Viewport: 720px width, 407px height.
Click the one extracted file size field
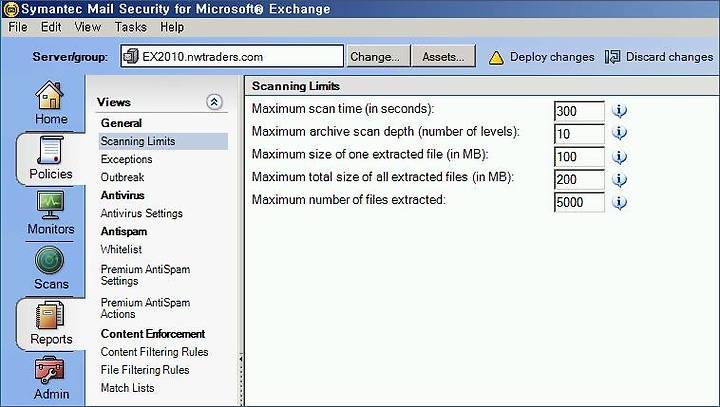click(579, 157)
